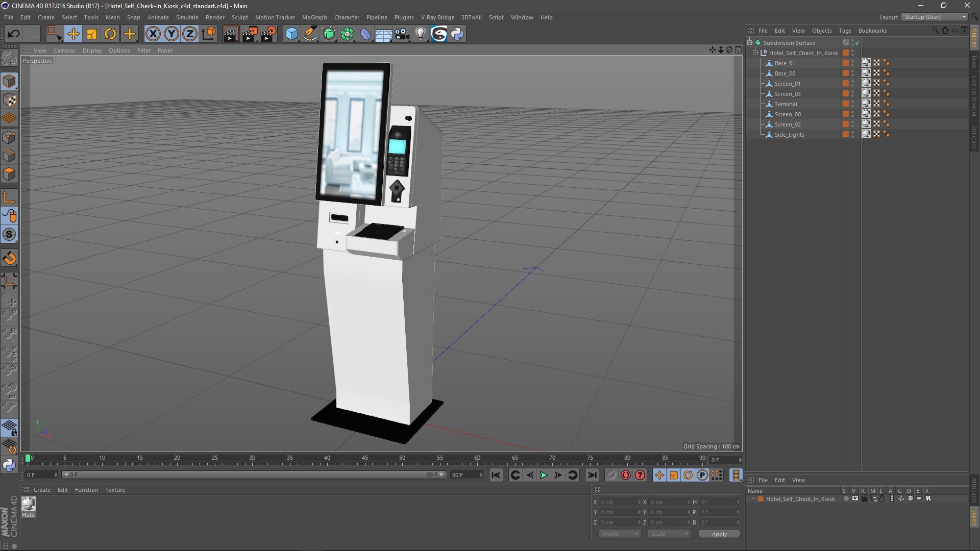Select the Move tool
980x551 pixels.
tap(73, 34)
